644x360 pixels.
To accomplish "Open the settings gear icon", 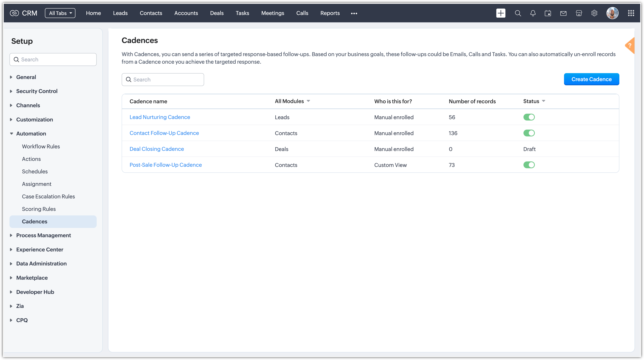I will point(594,13).
